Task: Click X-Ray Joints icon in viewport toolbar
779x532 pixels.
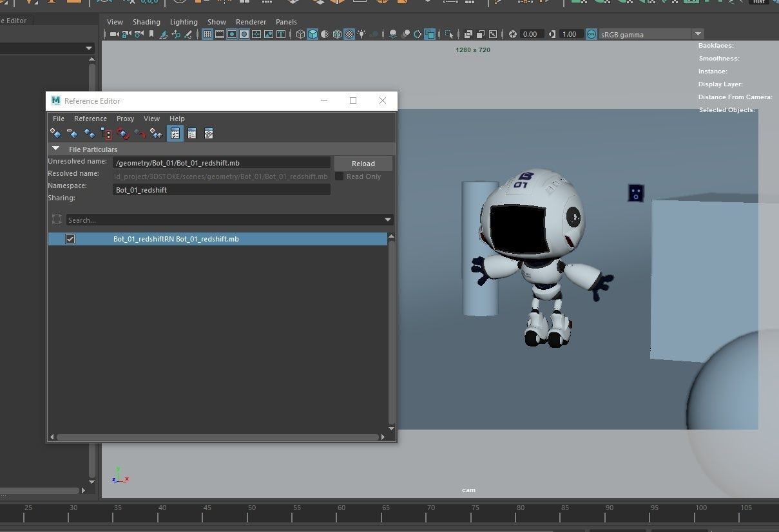Action: tap(492, 34)
